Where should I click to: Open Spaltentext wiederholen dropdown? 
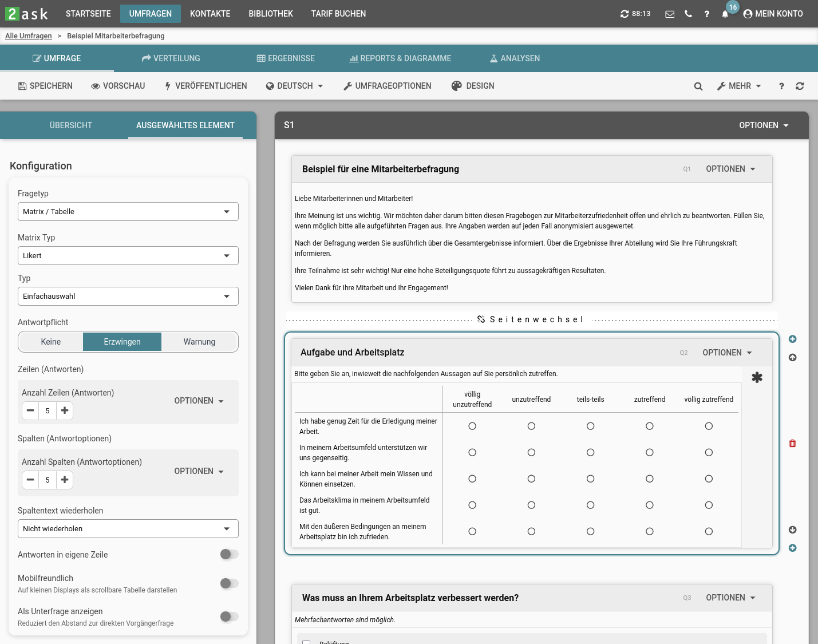[128, 529]
